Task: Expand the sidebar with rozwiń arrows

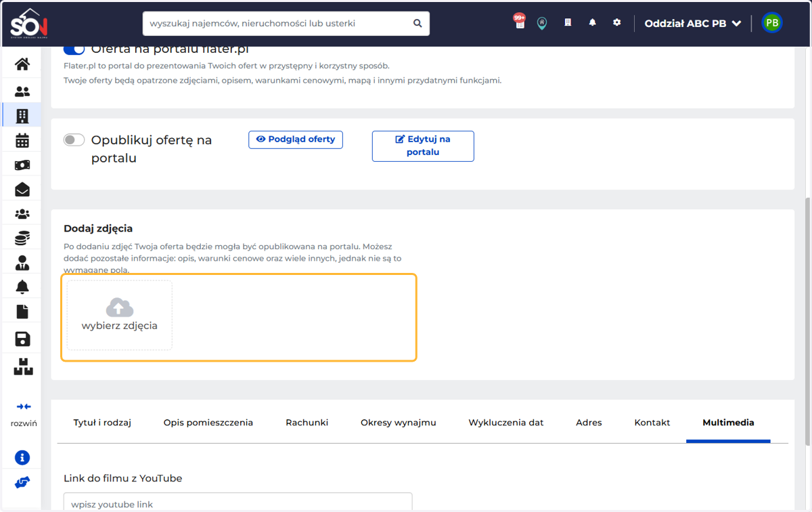Action: pyautogui.click(x=24, y=406)
